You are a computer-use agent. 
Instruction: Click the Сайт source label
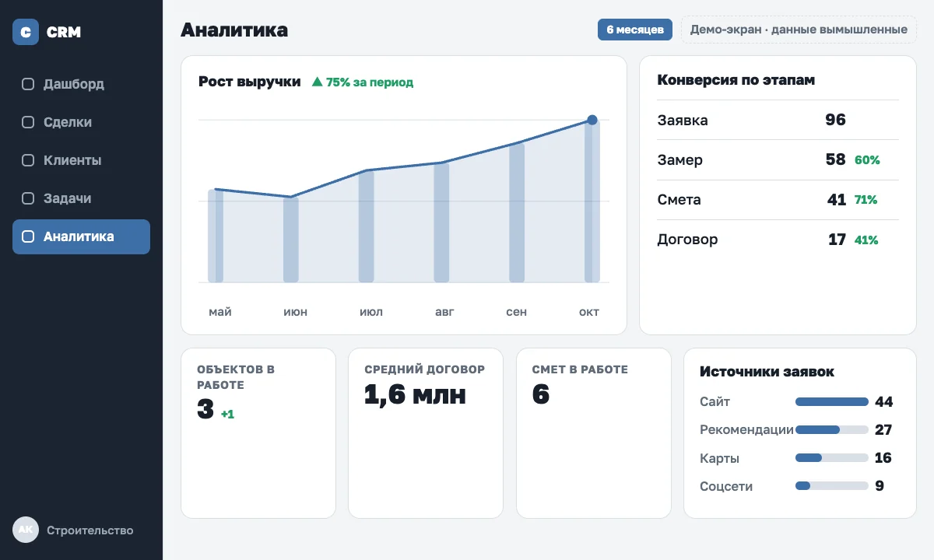tap(715, 402)
